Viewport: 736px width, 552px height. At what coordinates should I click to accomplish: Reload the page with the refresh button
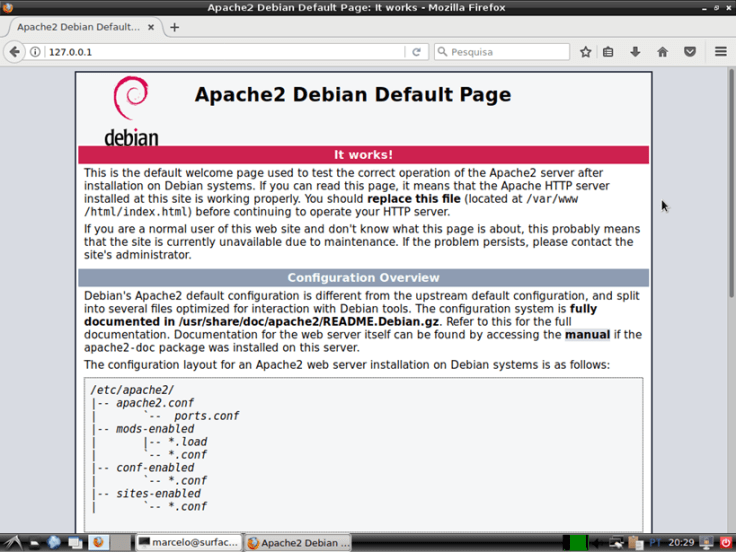pos(417,52)
